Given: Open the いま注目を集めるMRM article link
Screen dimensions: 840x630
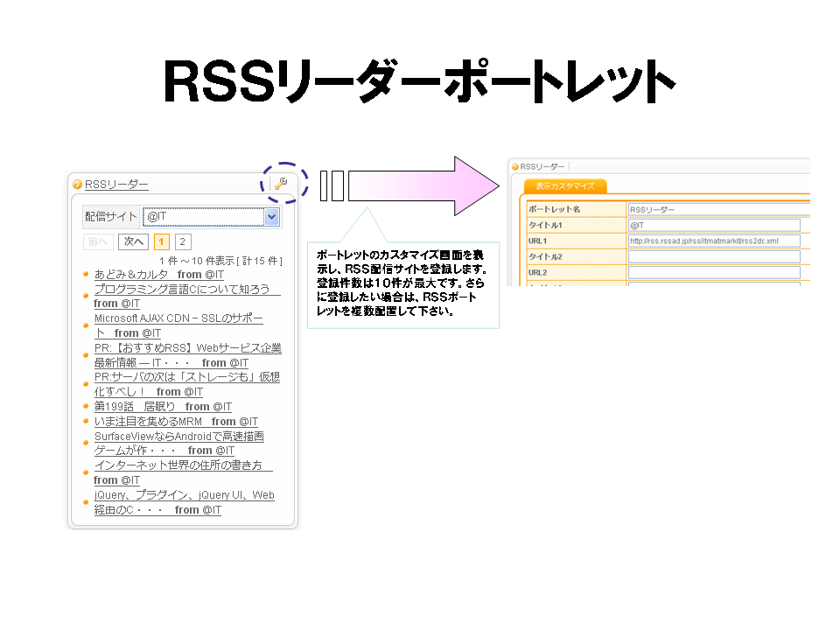Looking at the screenshot, I should tap(149, 422).
